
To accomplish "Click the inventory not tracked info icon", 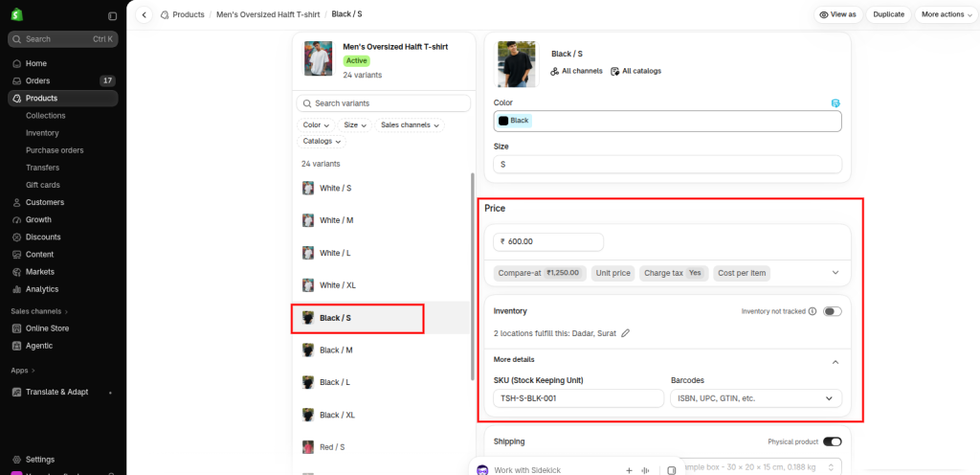I will (x=813, y=311).
